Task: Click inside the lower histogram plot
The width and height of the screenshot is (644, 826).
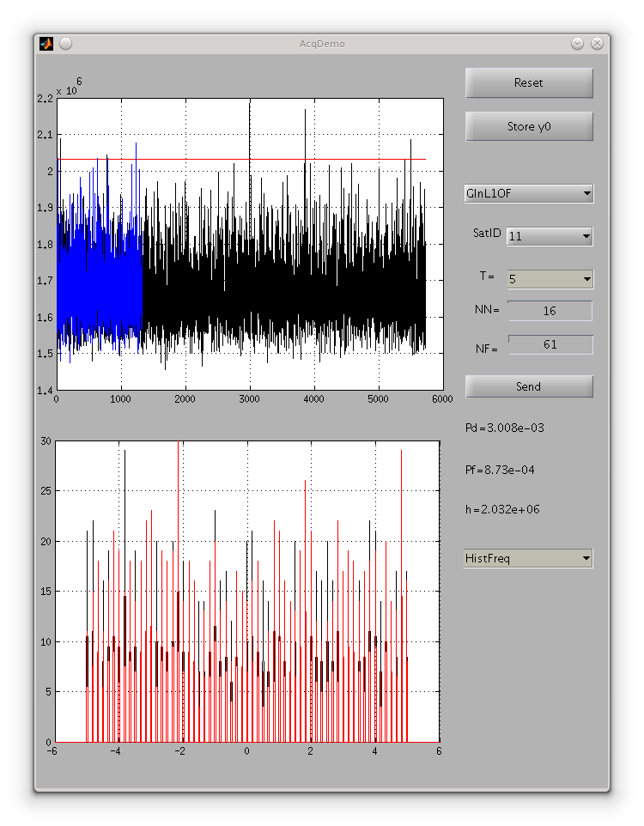Action: click(247, 592)
